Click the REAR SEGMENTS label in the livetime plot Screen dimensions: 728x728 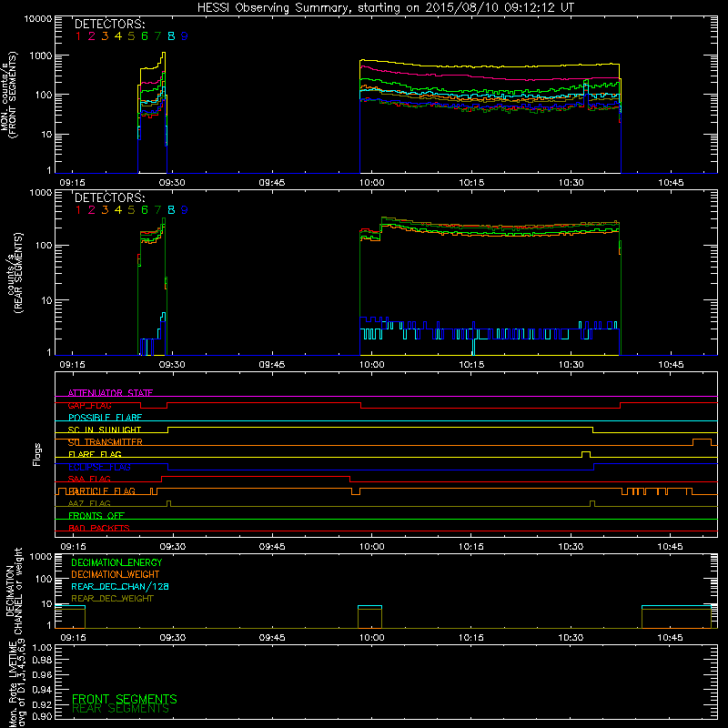pyautogui.click(x=121, y=709)
